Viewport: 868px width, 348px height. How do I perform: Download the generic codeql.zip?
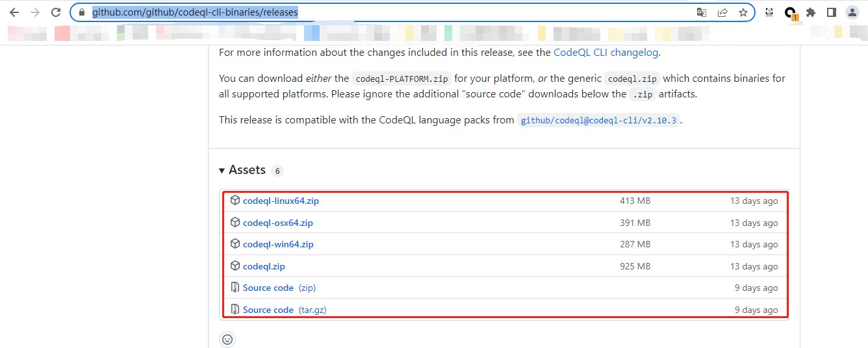click(264, 266)
